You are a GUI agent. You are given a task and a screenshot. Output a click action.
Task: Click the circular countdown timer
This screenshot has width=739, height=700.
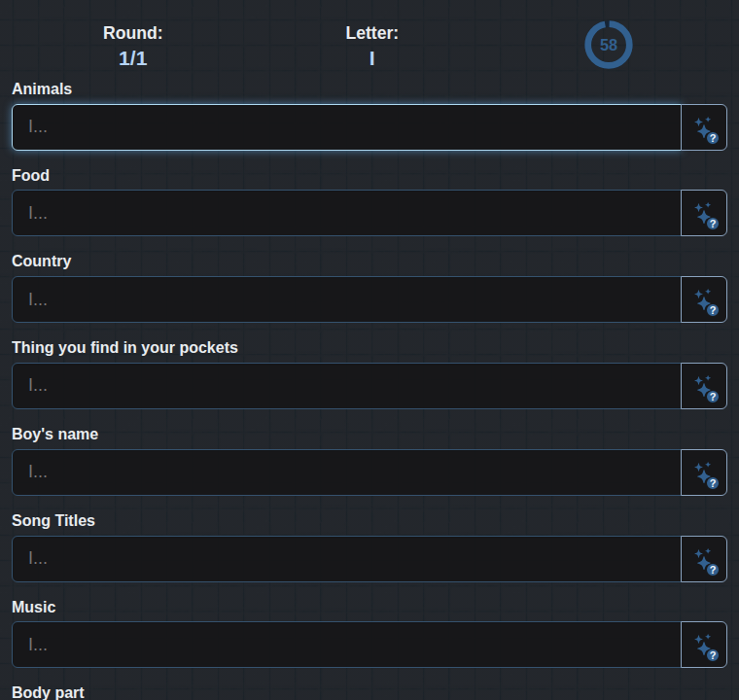609,45
